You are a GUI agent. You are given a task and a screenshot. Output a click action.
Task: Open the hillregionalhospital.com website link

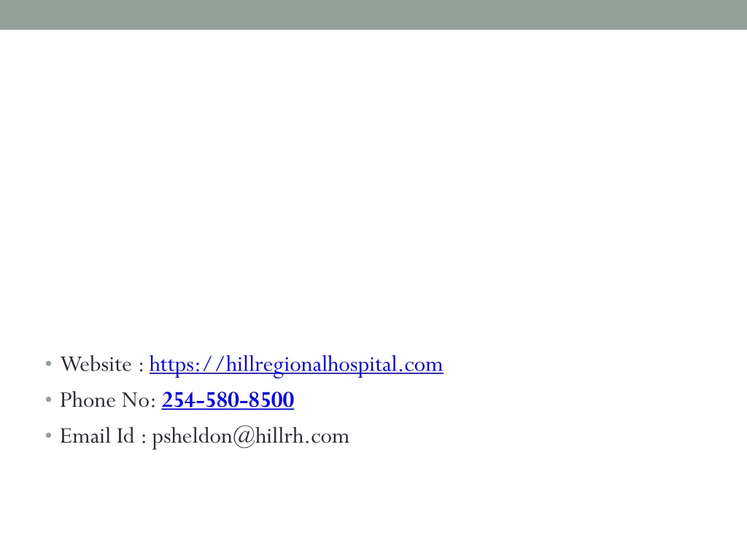tap(296, 365)
